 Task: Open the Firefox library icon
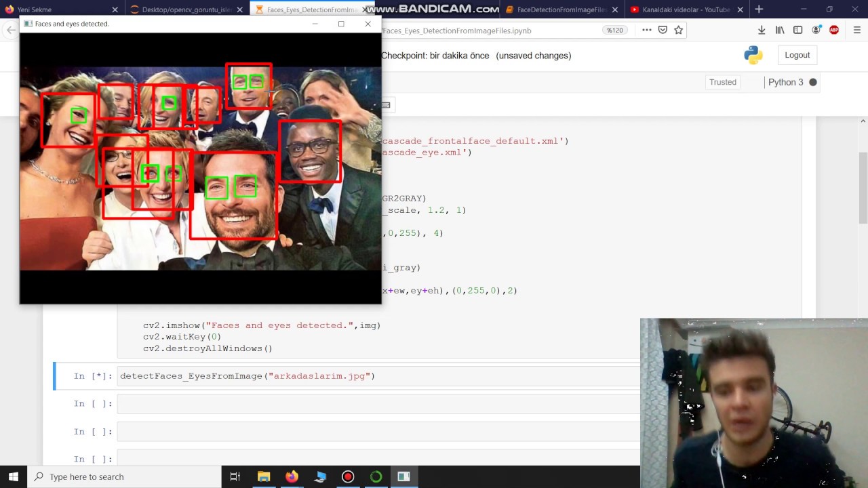tap(780, 30)
